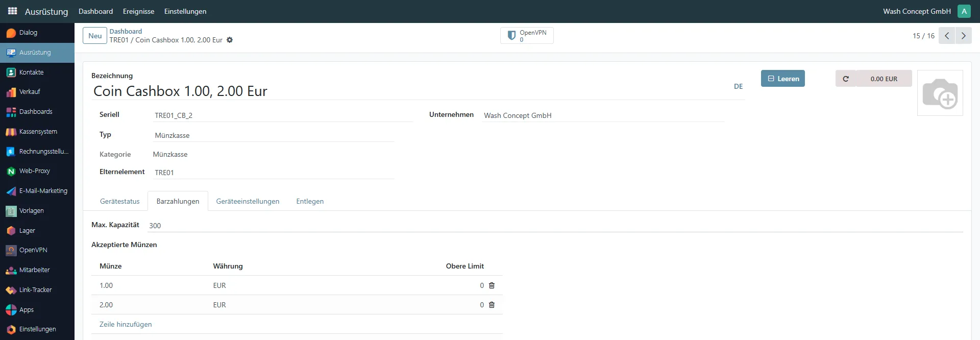Viewport: 980px width, 340px height.
Task: Open the apps grid menu icon
Action: click(x=12, y=11)
